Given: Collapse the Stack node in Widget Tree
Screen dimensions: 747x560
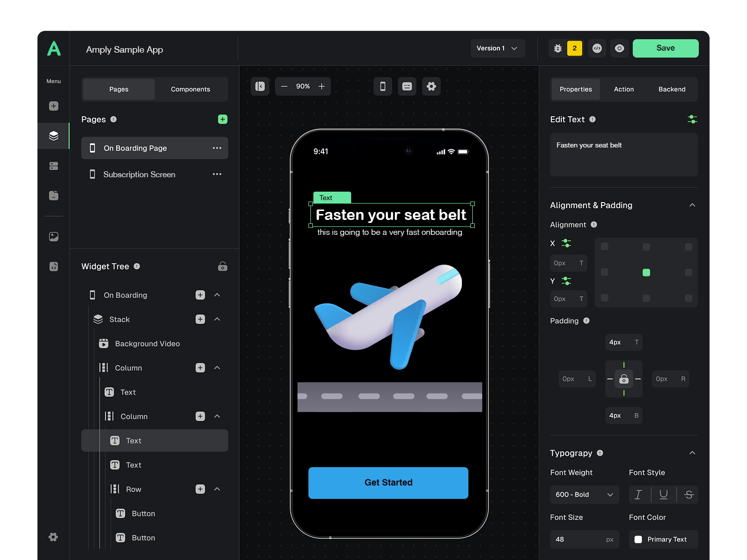Looking at the screenshot, I should pos(217,319).
